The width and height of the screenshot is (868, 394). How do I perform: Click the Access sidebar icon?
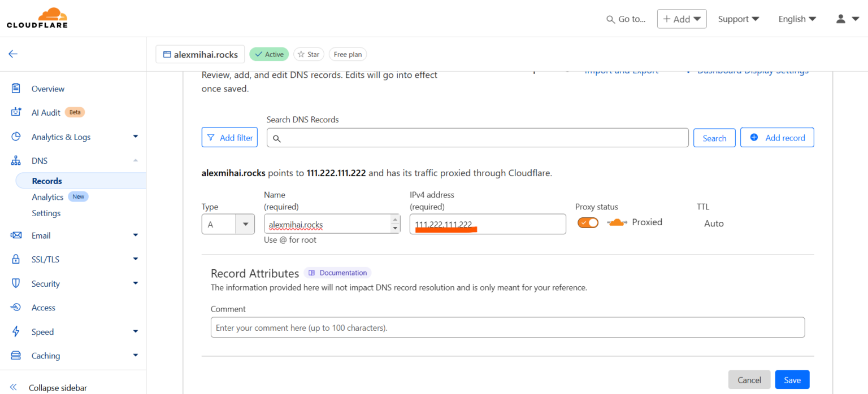click(x=16, y=307)
